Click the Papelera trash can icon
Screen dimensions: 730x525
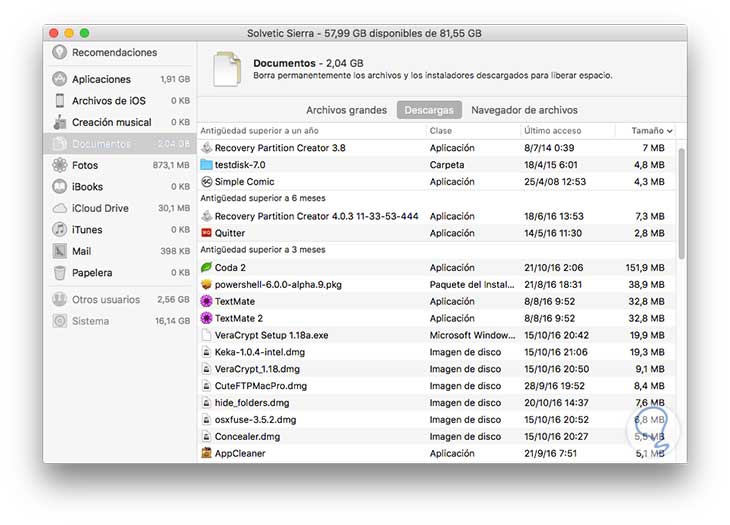(x=60, y=273)
